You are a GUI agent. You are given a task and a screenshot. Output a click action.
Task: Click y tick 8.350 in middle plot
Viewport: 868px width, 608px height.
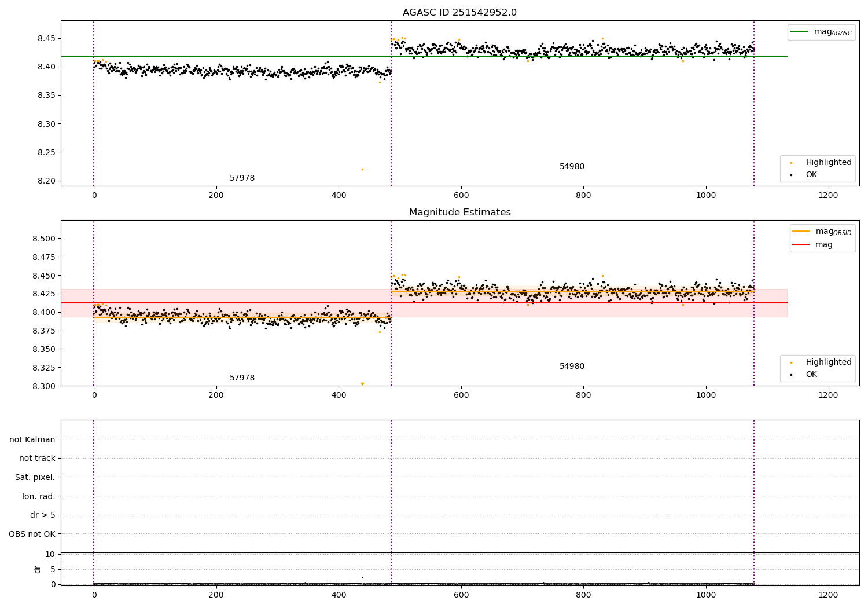pos(43,350)
